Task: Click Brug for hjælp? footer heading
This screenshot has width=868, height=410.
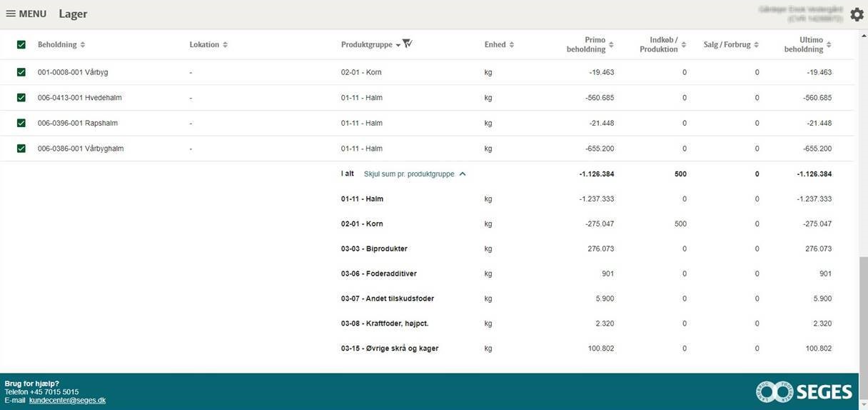Action: click(x=31, y=384)
